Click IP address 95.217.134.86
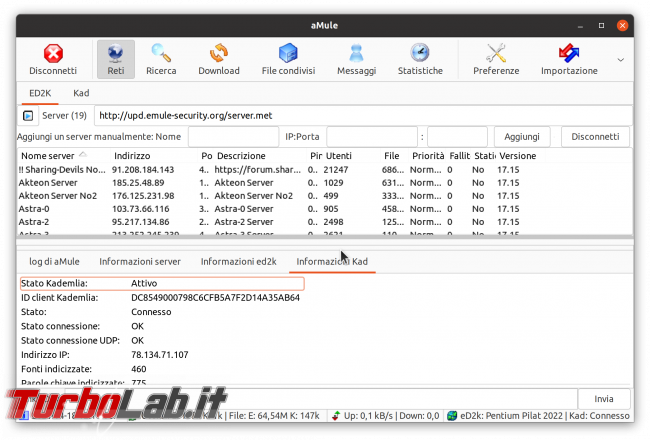The image size is (650, 440). pos(141,222)
